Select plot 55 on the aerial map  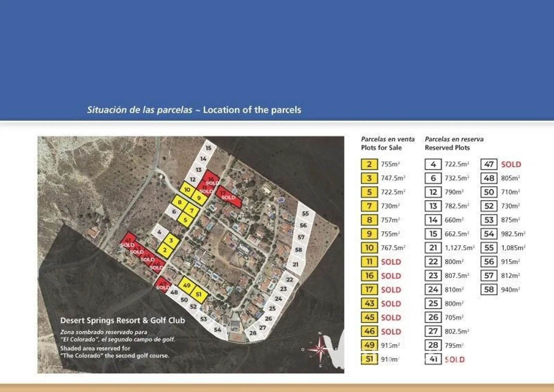(x=305, y=214)
